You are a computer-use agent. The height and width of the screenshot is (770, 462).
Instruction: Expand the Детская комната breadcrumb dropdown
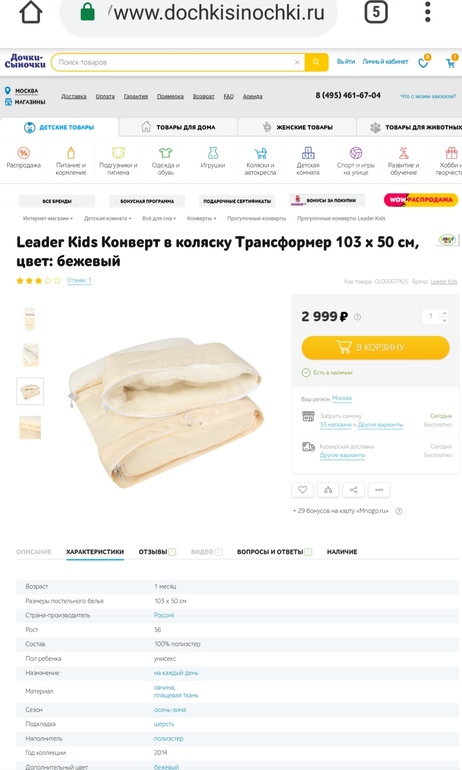(108, 219)
